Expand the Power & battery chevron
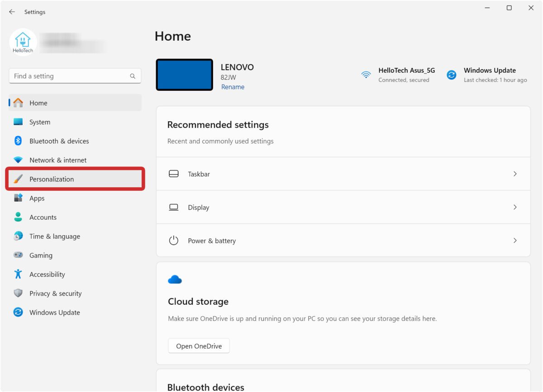Viewport: 543px width, 392px height. (515, 241)
